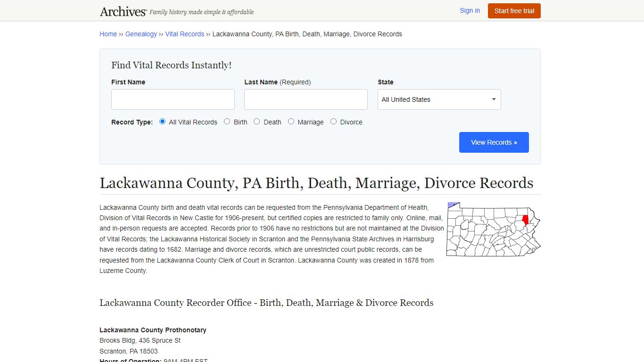Click the page heading Lackawanna County, PA Records

(316, 183)
